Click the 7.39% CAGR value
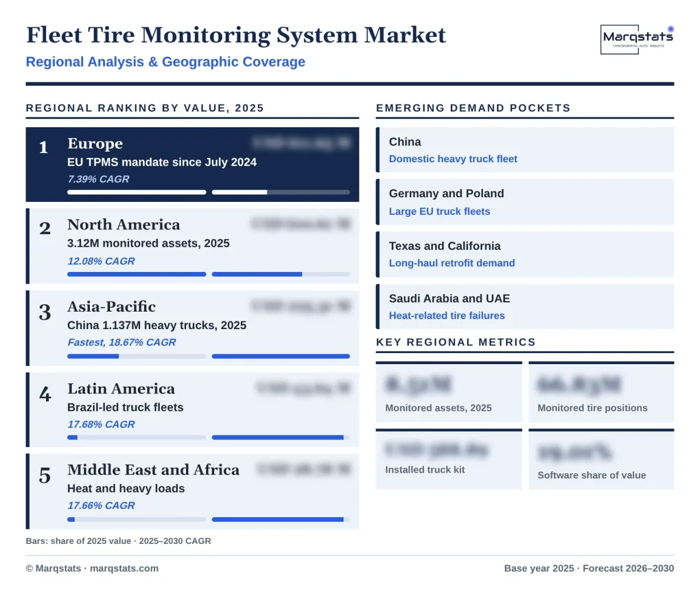 (x=99, y=179)
